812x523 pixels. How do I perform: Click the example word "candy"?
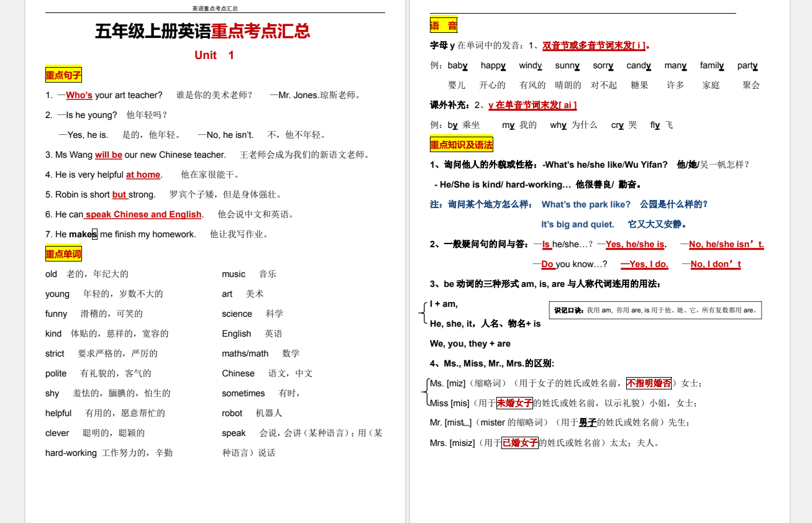[639, 65]
